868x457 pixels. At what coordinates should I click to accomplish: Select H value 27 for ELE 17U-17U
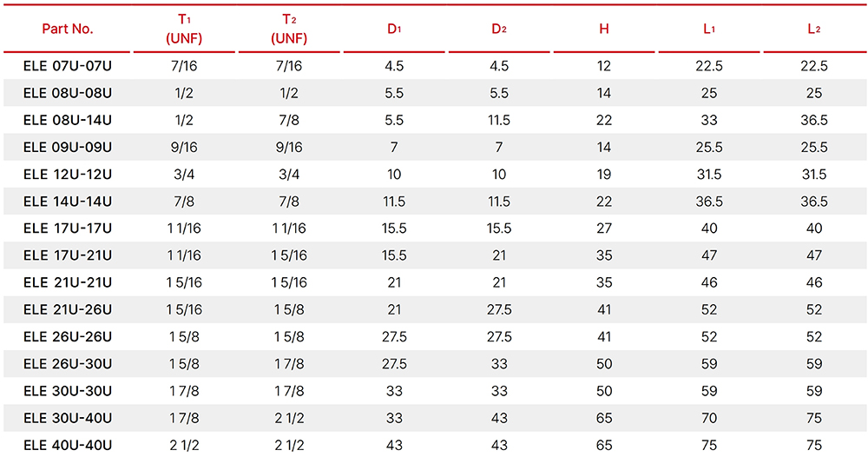coord(604,228)
